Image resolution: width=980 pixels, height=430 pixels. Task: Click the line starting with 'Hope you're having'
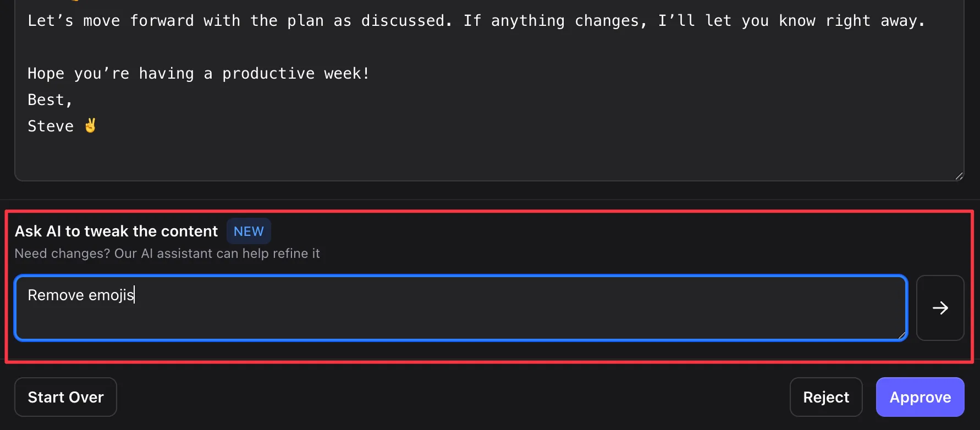click(198, 73)
